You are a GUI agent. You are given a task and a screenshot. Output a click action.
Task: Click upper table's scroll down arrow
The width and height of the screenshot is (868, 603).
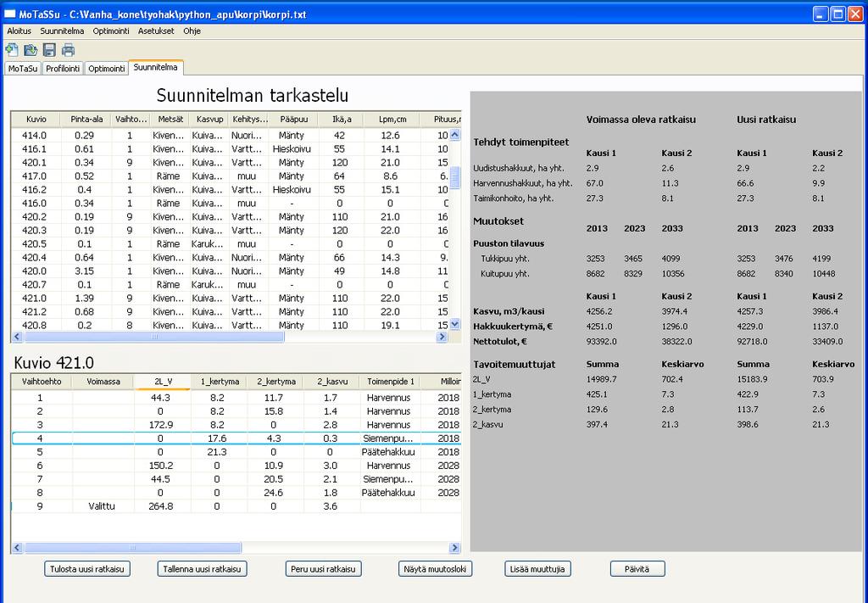click(x=455, y=325)
